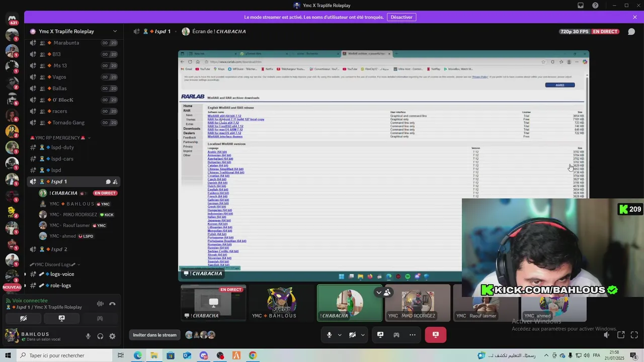Click the 720p 30 FPS quality badge
The image size is (644, 362).
(x=575, y=32)
